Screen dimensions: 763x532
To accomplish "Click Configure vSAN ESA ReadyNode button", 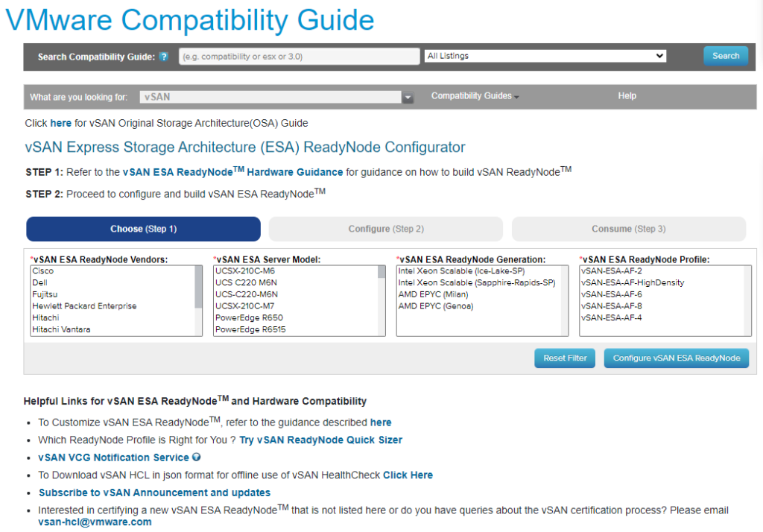I will 677,358.
